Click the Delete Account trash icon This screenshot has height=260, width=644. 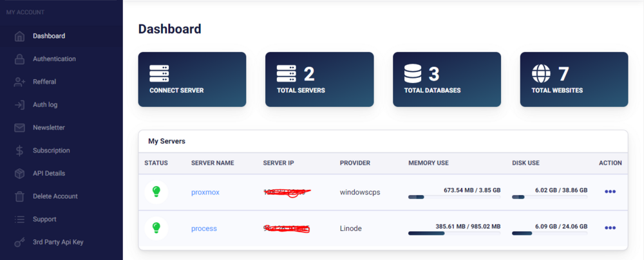tap(20, 196)
